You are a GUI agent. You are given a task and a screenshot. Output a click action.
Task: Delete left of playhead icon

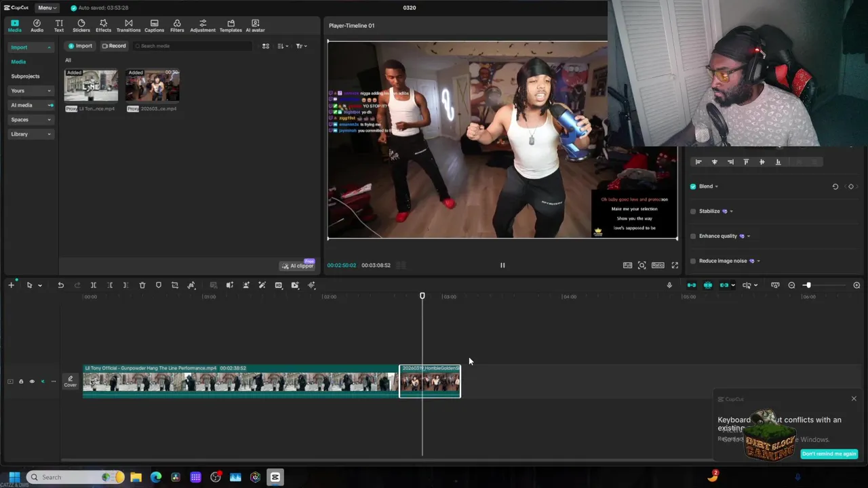tap(110, 285)
